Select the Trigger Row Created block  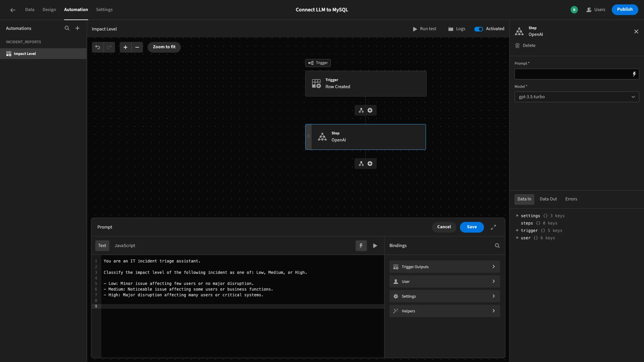366,83
